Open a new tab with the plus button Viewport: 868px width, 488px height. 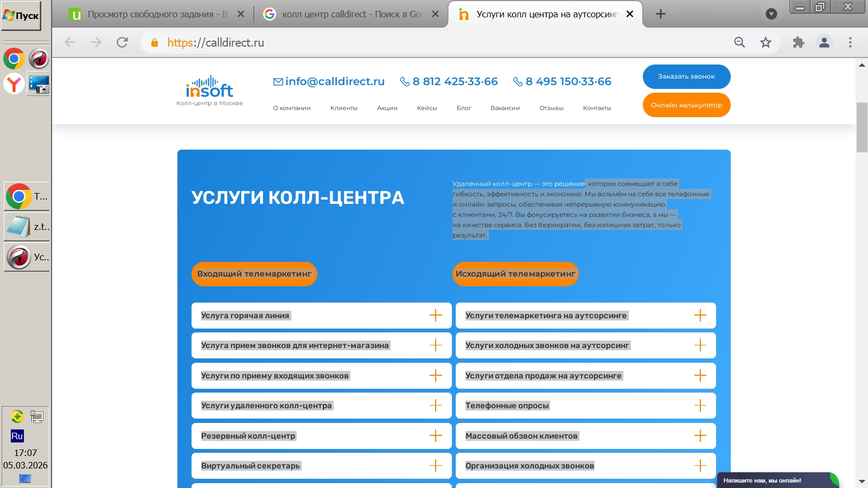click(x=660, y=14)
